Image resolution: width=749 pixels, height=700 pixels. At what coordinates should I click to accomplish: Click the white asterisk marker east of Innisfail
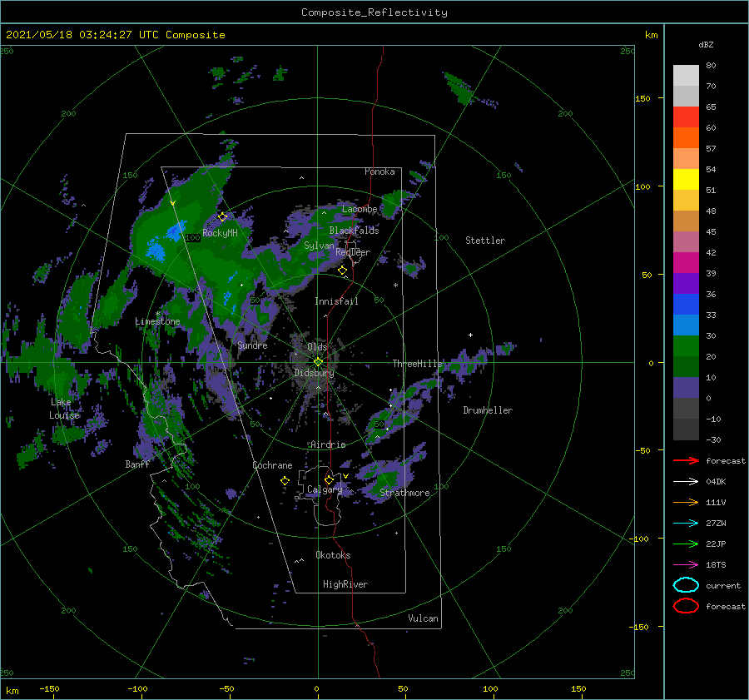tap(395, 285)
